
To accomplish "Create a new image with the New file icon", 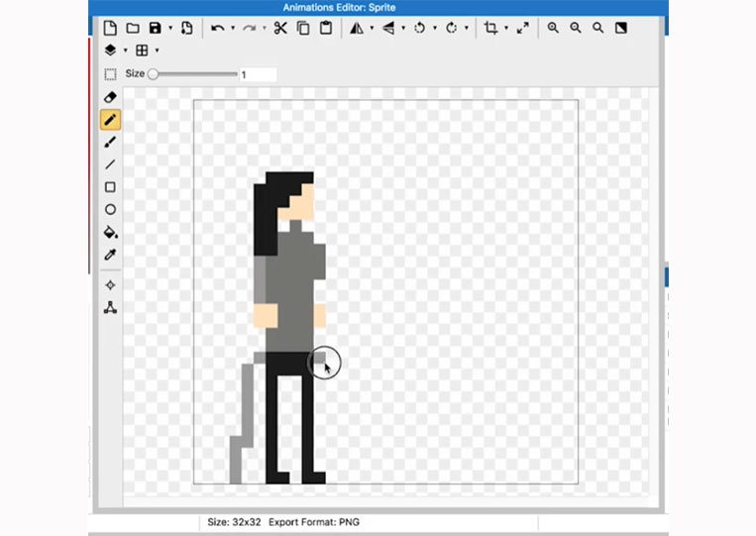I will (x=110, y=28).
